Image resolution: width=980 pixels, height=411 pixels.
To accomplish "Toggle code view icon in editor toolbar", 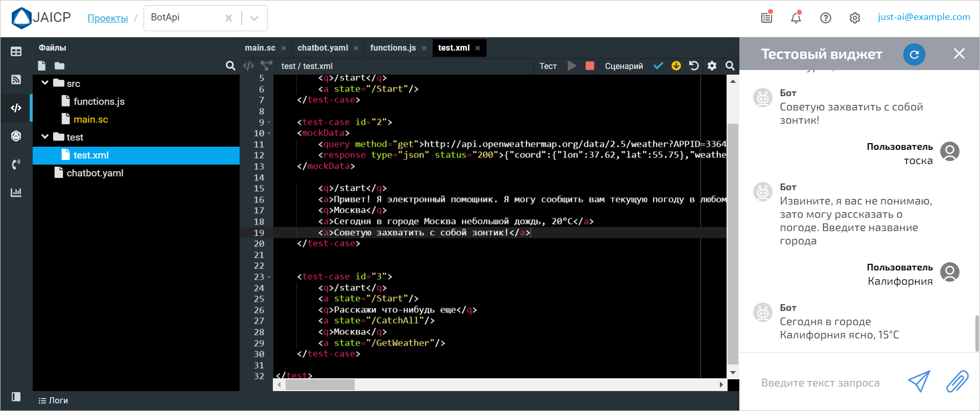I will [x=248, y=66].
